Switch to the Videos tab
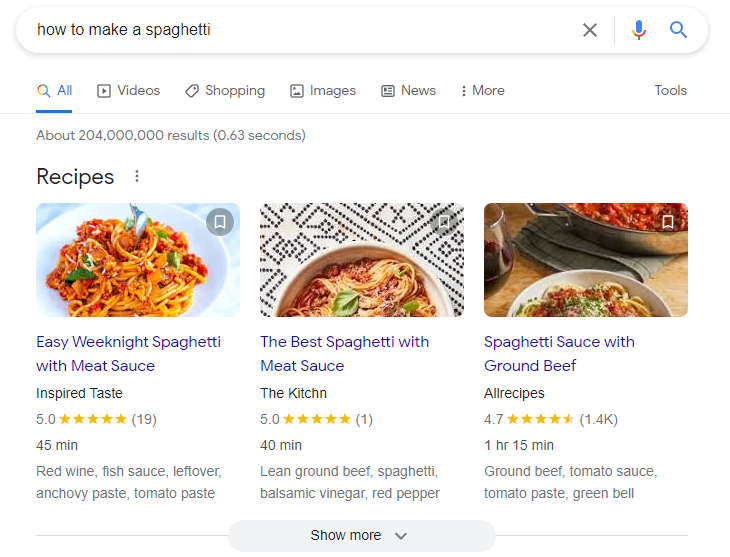Image resolution: width=730 pixels, height=557 pixels. tap(128, 90)
